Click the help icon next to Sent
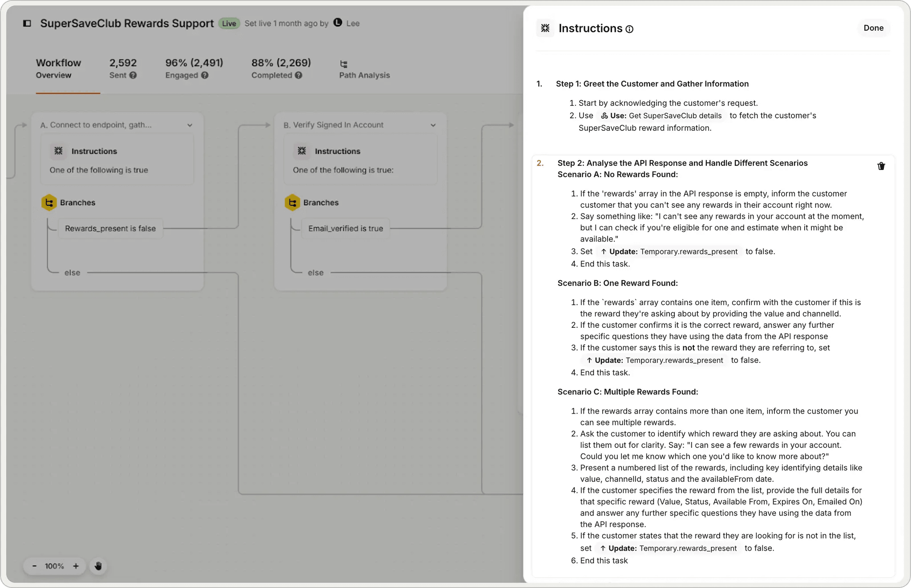911x588 pixels. pos(133,75)
